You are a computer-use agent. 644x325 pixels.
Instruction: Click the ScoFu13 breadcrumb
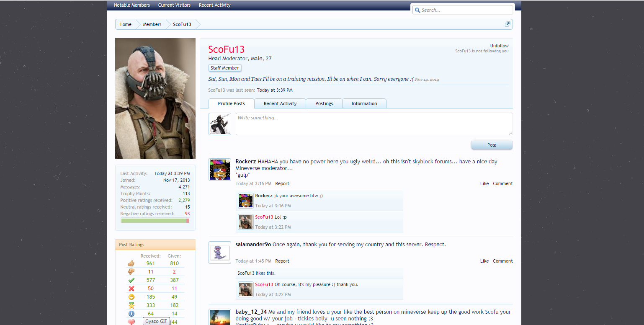182,24
